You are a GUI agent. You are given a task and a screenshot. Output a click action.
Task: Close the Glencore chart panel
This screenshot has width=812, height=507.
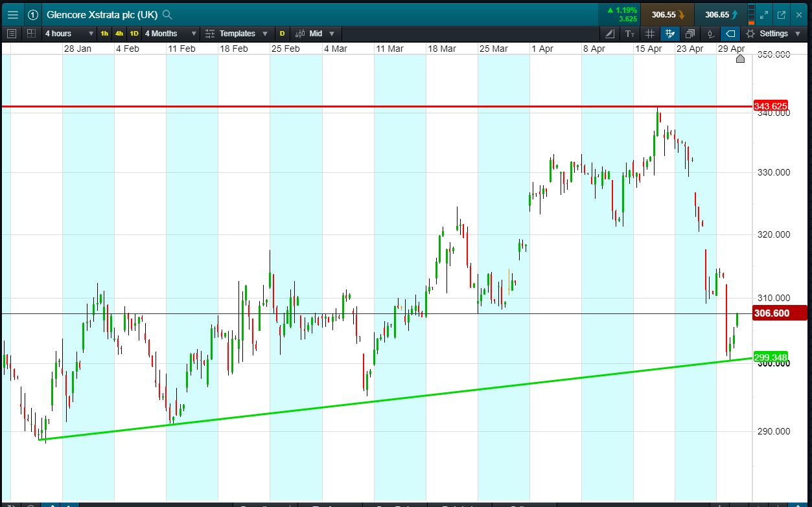[x=800, y=14]
